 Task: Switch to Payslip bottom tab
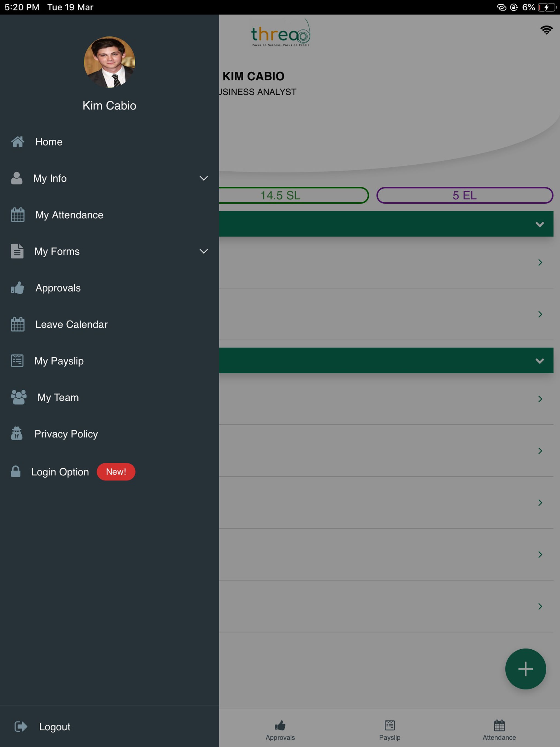(x=390, y=730)
